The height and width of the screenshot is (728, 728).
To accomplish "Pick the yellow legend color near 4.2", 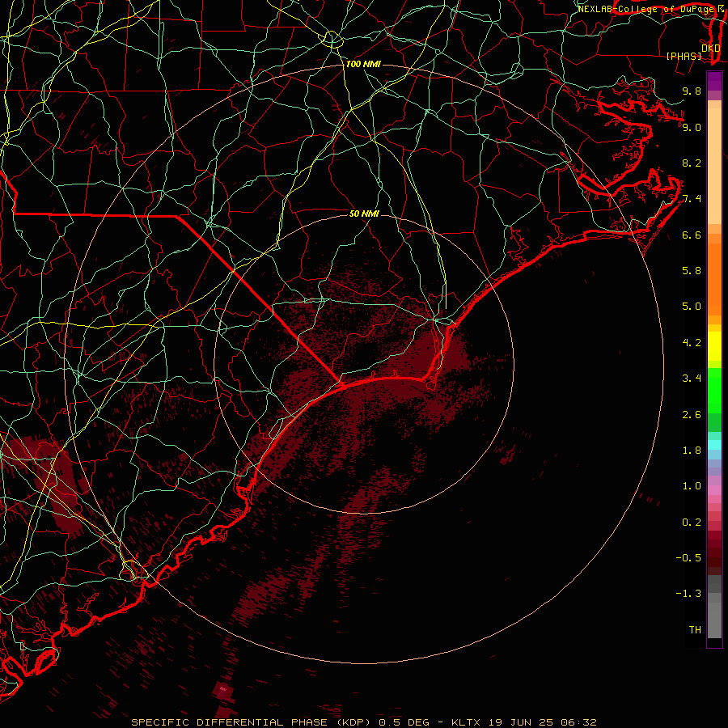I will (714, 346).
